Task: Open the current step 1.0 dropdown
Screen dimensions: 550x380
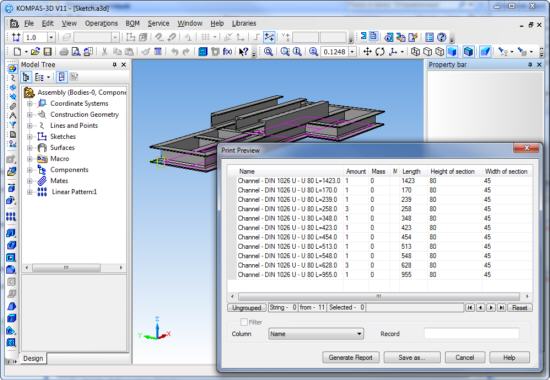Action: tap(51, 37)
